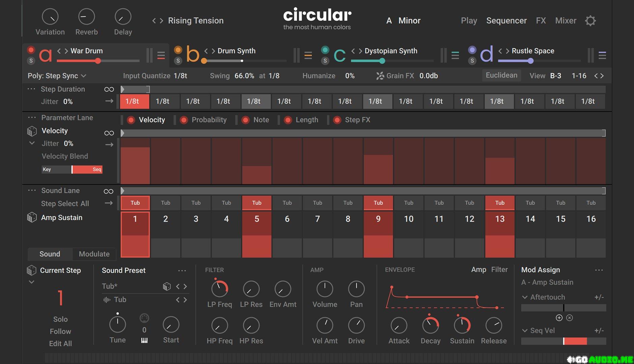Select sequencer step 9
Screen dimensions: 634x364
coord(378,234)
